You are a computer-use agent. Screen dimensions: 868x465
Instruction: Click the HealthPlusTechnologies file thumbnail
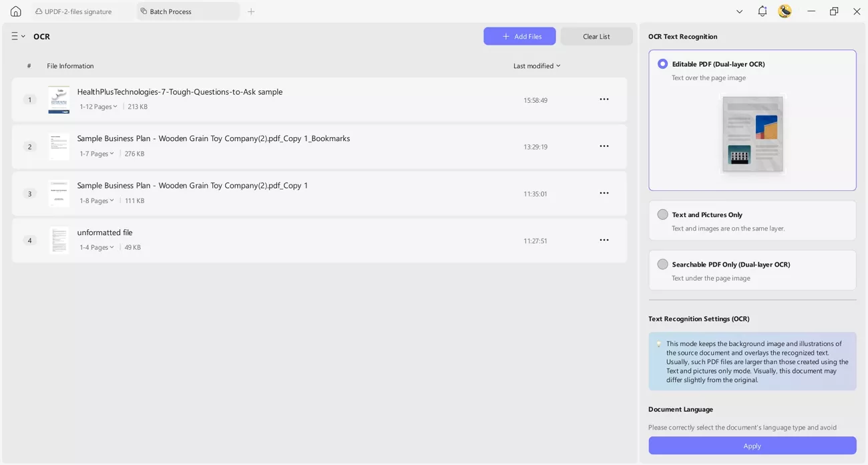59,100
